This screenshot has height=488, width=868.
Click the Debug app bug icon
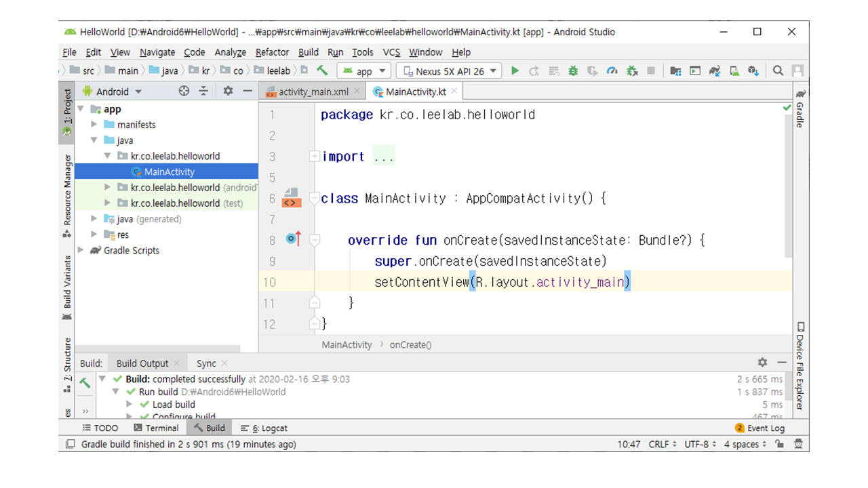[x=573, y=70]
